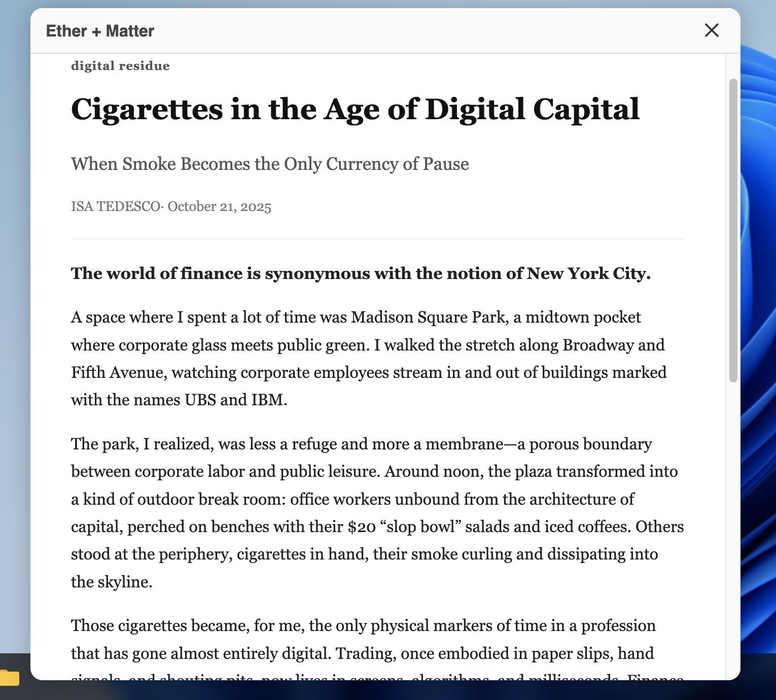The width and height of the screenshot is (776, 700).
Task: Click the divider line under the byline
Action: 377,239
